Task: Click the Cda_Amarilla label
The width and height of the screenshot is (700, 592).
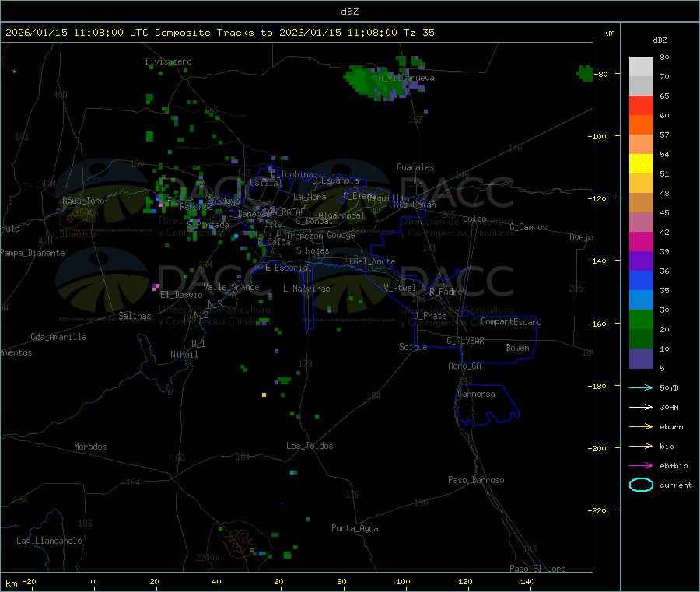Action: tap(58, 337)
